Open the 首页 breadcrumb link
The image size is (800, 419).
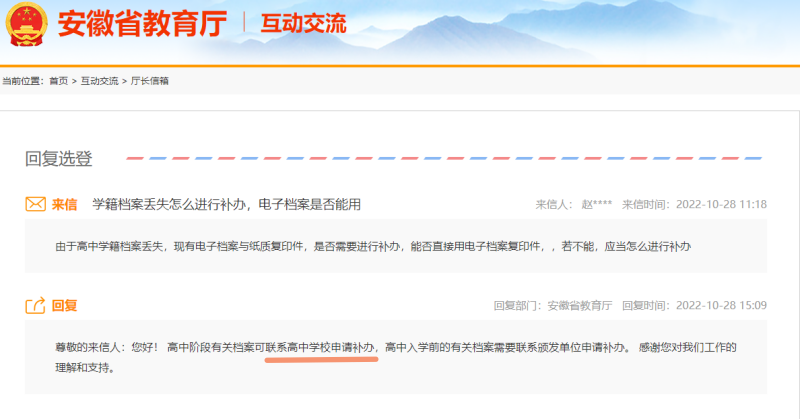(x=58, y=81)
